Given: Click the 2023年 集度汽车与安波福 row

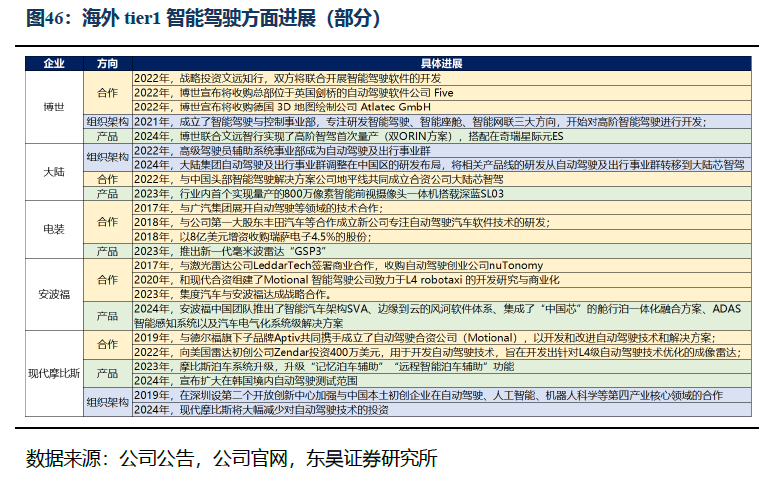Looking at the screenshot, I should [442, 294].
